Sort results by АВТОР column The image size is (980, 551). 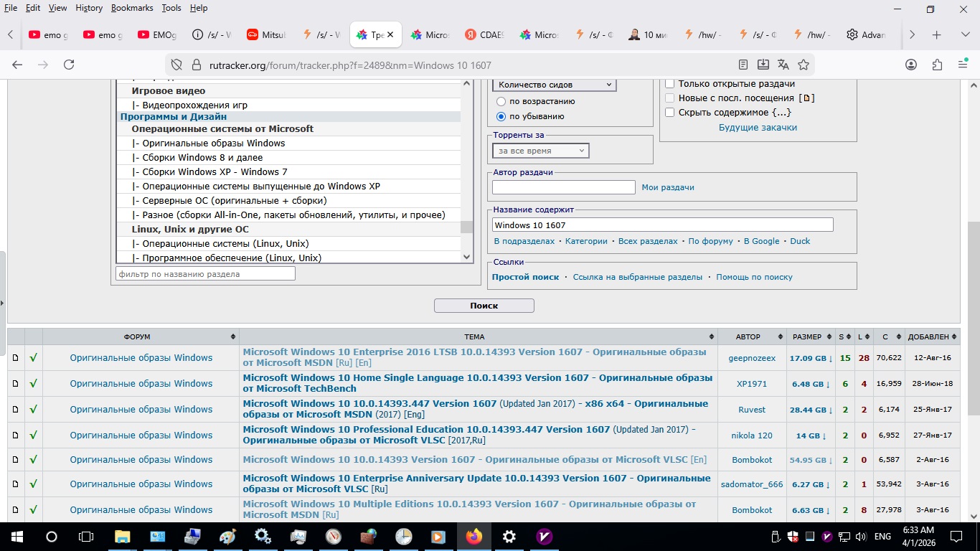point(752,336)
